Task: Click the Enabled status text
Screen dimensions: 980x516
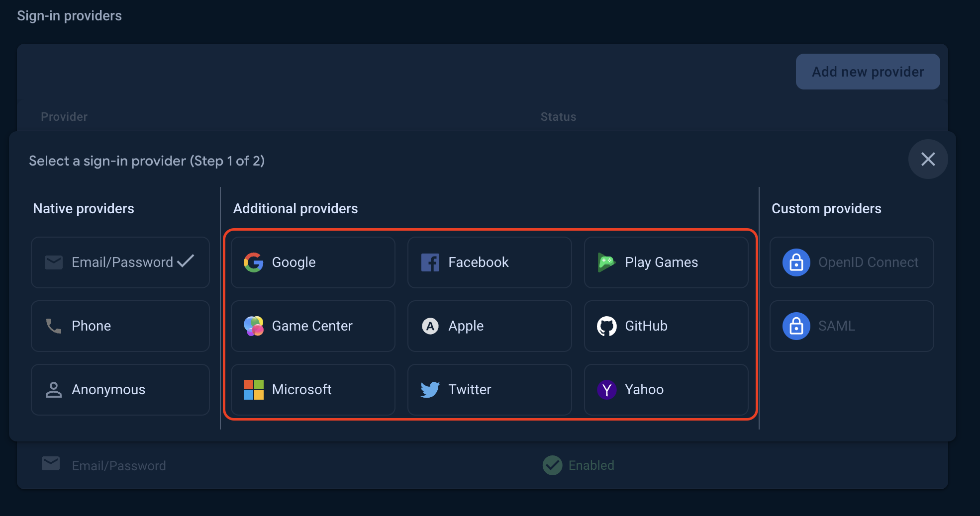Action: pyautogui.click(x=591, y=465)
